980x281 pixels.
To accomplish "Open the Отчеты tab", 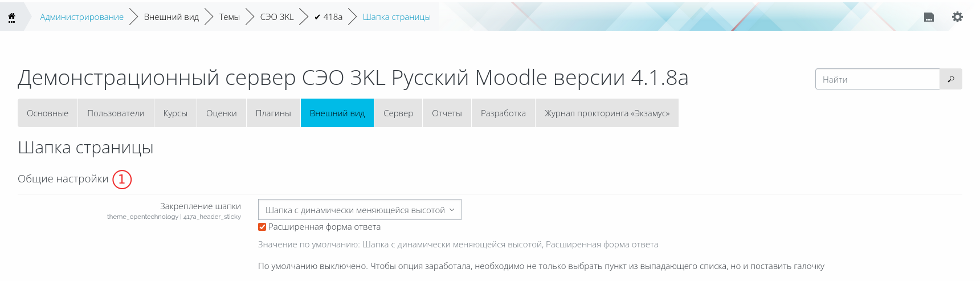I will coord(447,113).
